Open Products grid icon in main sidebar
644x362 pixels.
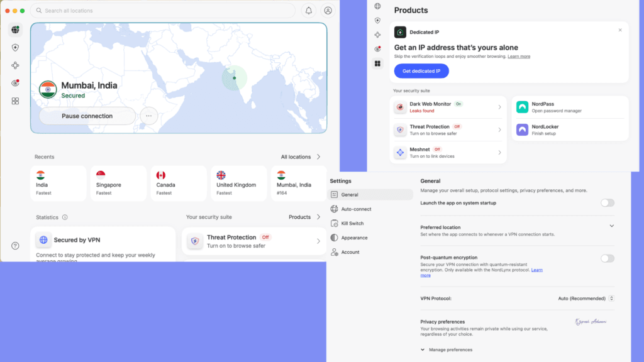click(15, 101)
